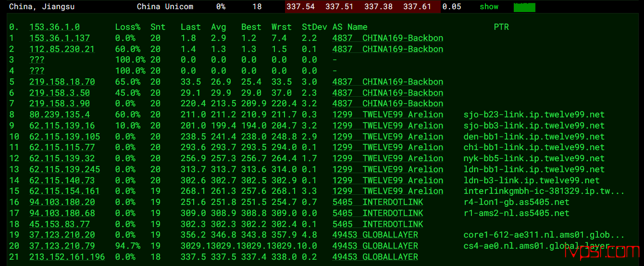The width and height of the screenshot is (644, 266).
Task: Open IP link 219.158.3.90
Action: point(60,103)
